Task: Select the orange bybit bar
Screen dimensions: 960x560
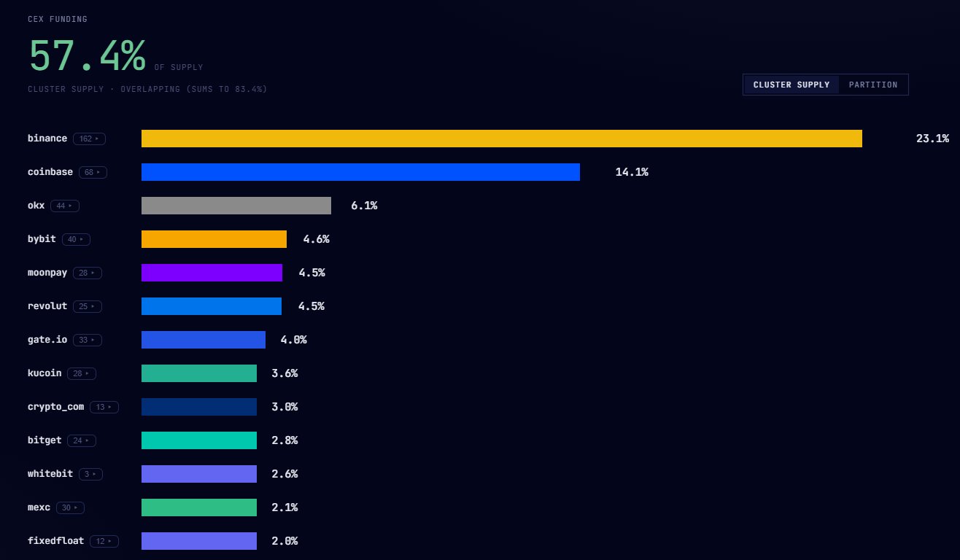Action: point(214,239)
